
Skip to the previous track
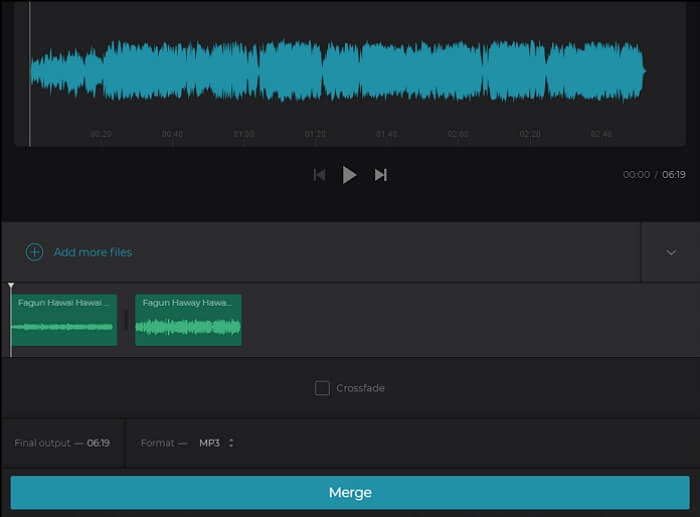[x=319, y=175]
